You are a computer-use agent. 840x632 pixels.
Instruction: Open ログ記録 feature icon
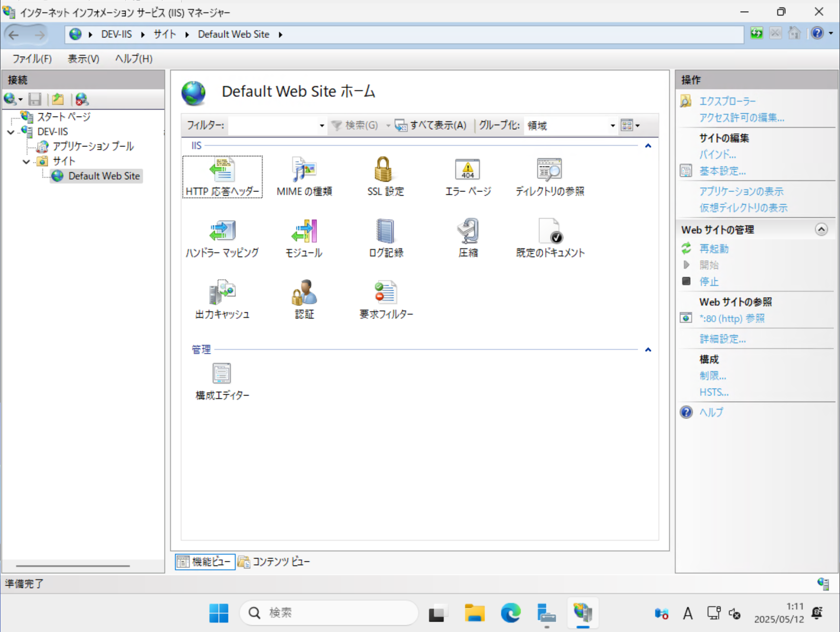pyautogui.click(x=385, y=231)
